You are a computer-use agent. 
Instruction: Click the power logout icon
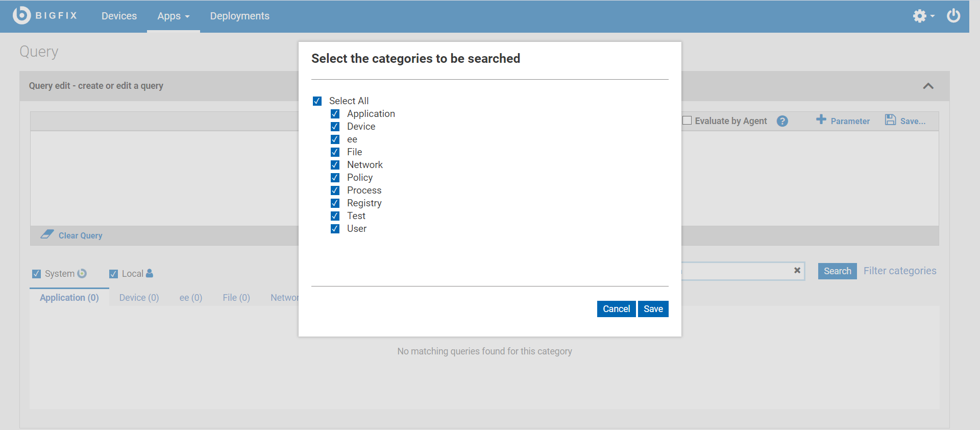click(x=953, y=16)
